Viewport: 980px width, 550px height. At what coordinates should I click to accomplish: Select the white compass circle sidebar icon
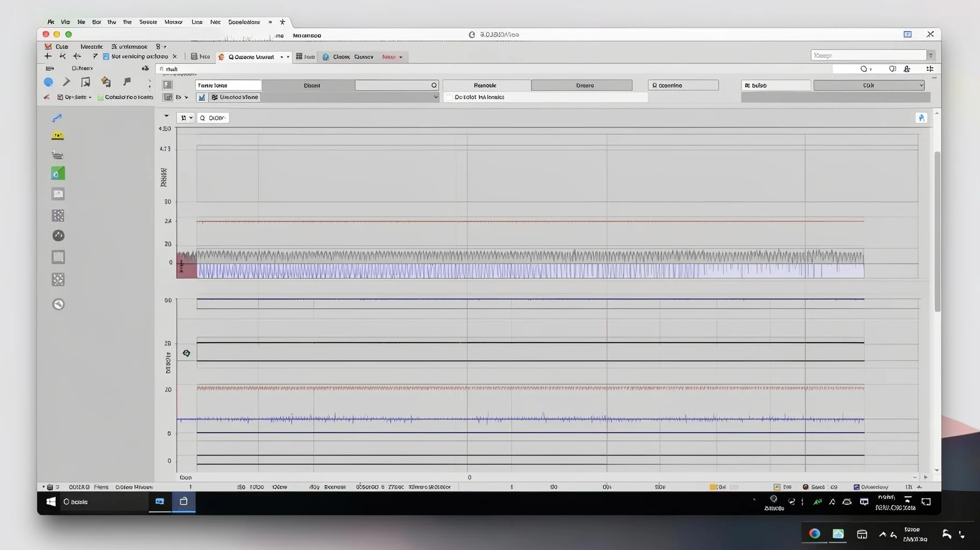tap(58, 304)
